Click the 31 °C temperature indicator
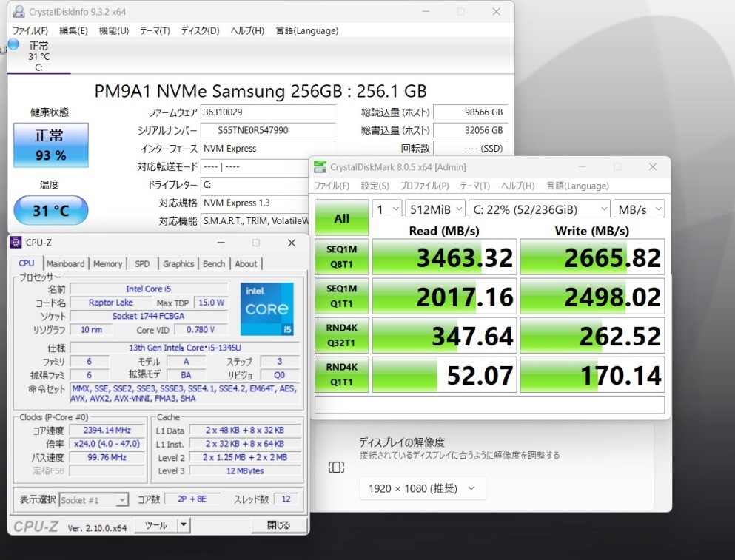This screenshot has width=735, height=560. tap(50, 211)
